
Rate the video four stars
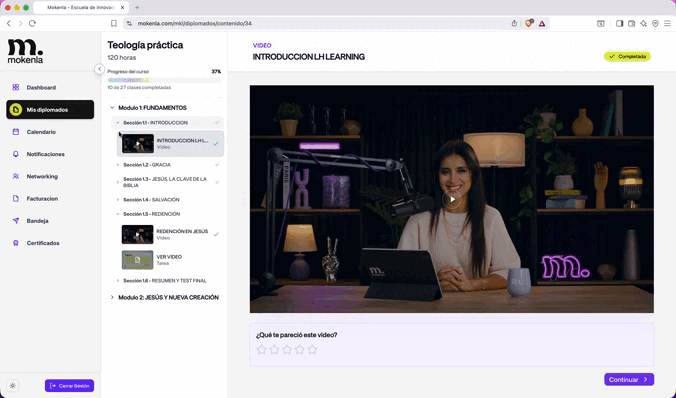coord(300,349)
